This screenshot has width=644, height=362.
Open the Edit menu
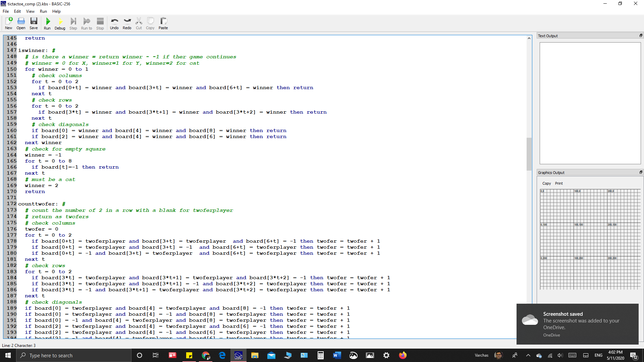click(x=17, y=11)
